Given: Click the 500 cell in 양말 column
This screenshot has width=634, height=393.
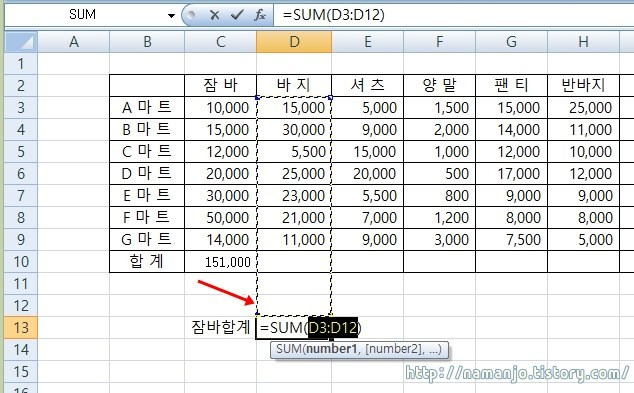Looking at the screenshot, I should (x=440, y=173).
